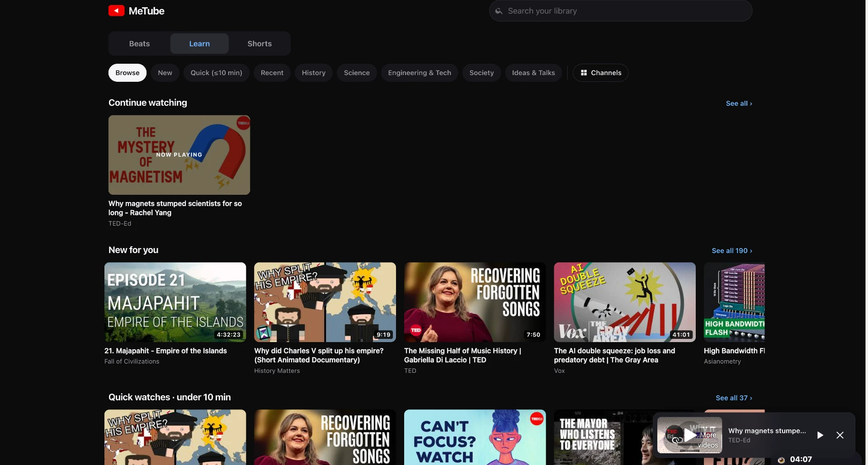Viewport: 868px width, 465px height.
Task: Open the Can't Focus? Watch thumbnail
Action: point(475,437)
